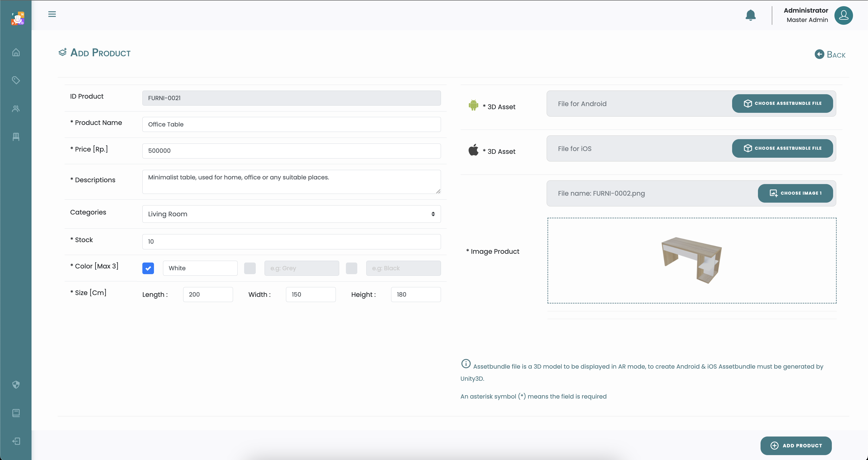Enable the third color checkbox (Black)
868x460 pixels.
point(351,268)
